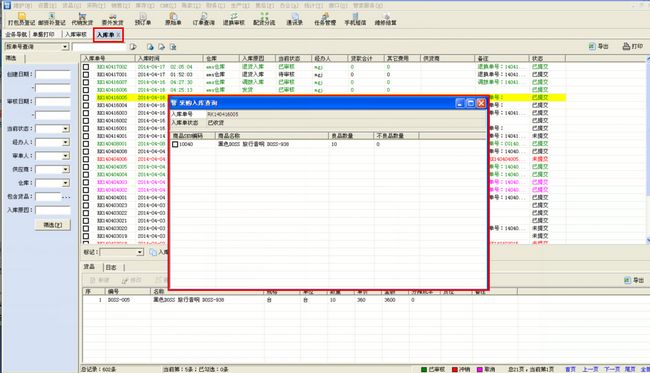Click the 入库原因 filter input field
Viewport: 650px width, 373px height.
[x=53, y=210]
